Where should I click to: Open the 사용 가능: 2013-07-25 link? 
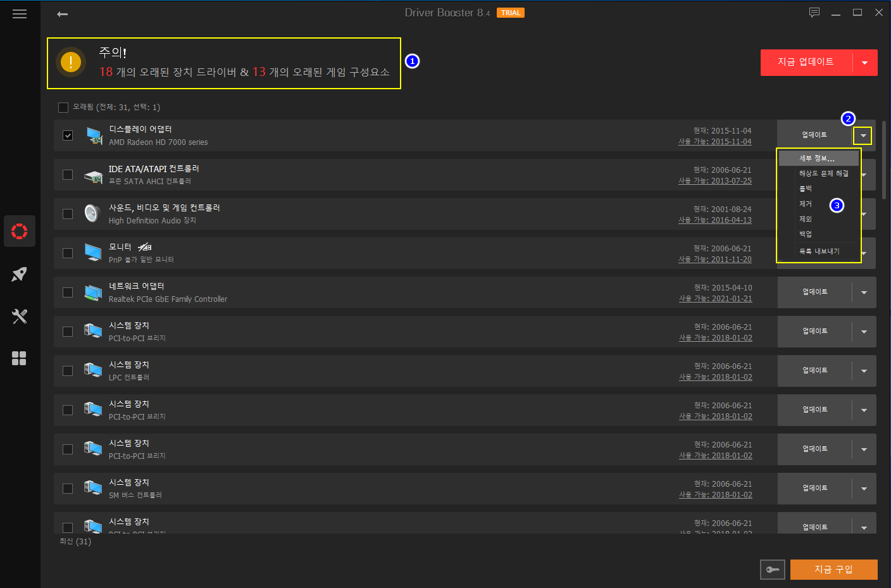[715, 181]
